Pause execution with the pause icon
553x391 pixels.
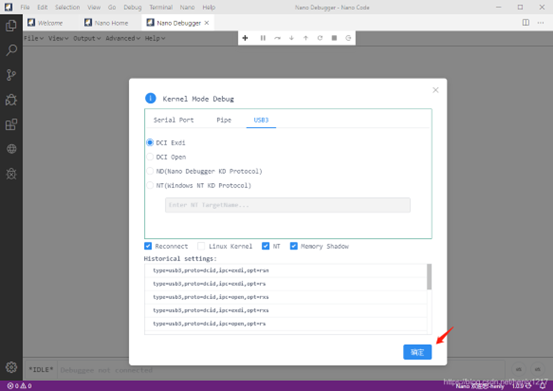(x=263, y=38)
